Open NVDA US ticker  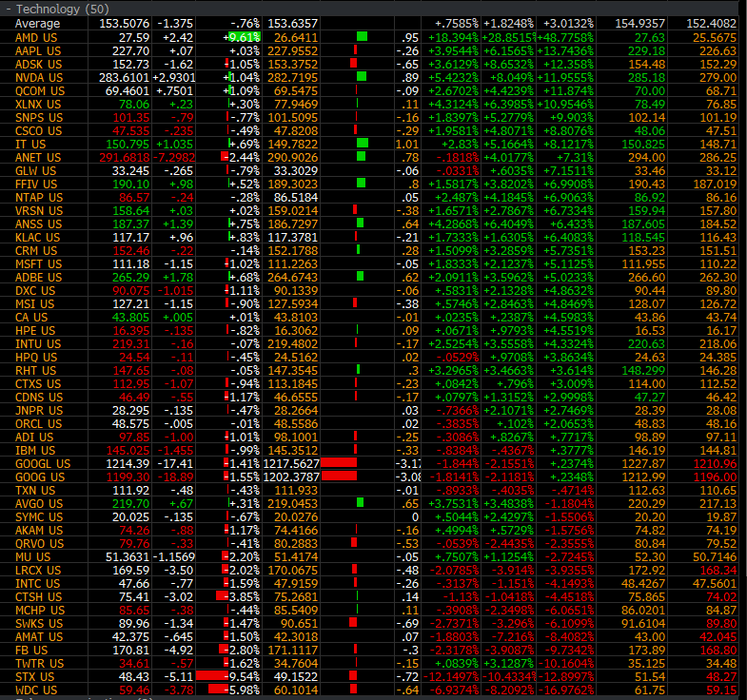click(x=39, y=78)
